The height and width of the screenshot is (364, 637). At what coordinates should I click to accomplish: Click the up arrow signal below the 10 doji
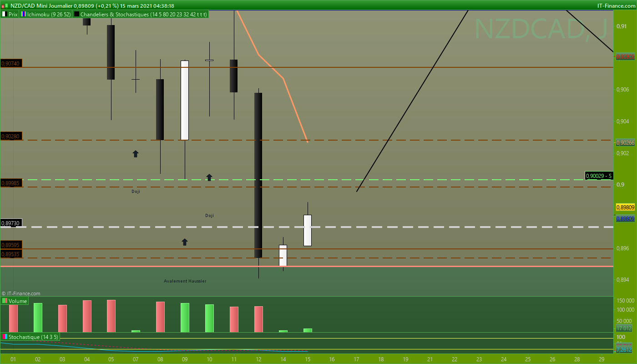(x=209, y=177)
